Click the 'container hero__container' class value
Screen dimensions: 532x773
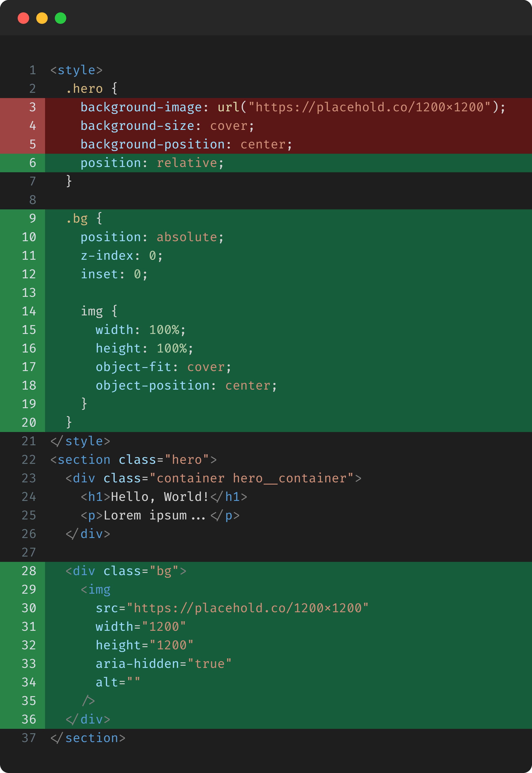pos(251,478)
